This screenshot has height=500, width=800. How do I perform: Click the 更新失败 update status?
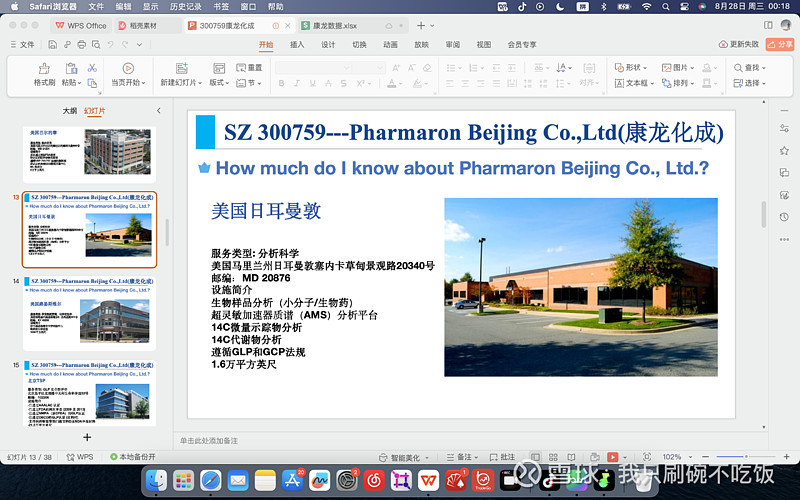[739, 44]
